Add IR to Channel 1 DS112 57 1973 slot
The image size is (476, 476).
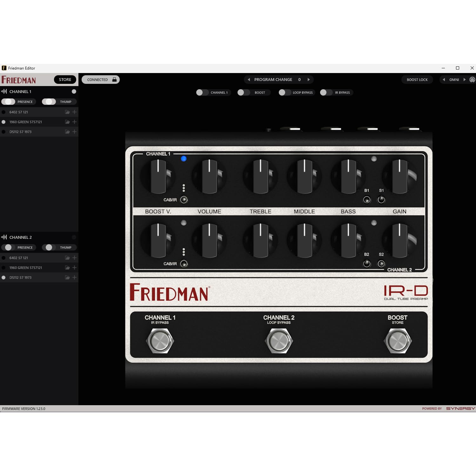pos(75,132)
